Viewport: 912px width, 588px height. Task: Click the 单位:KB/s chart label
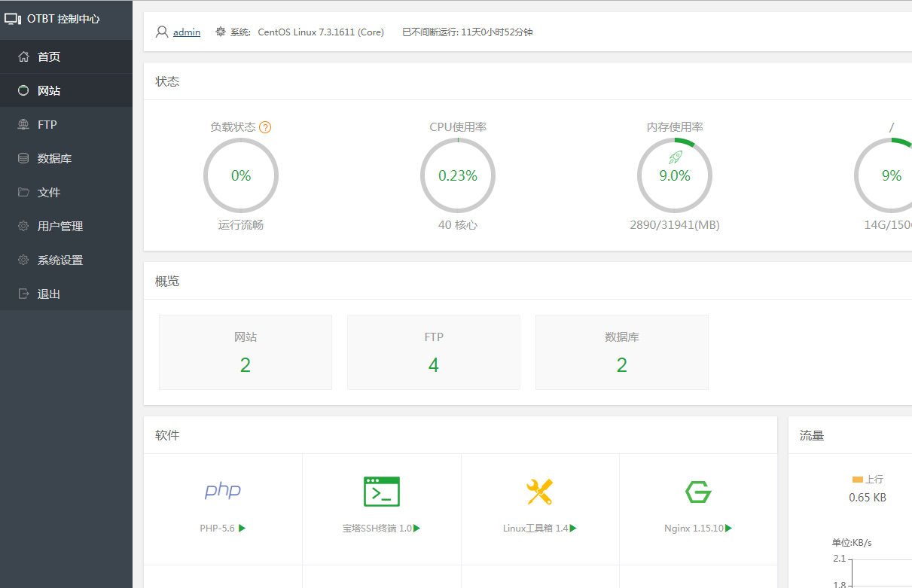tap(852, 542)
